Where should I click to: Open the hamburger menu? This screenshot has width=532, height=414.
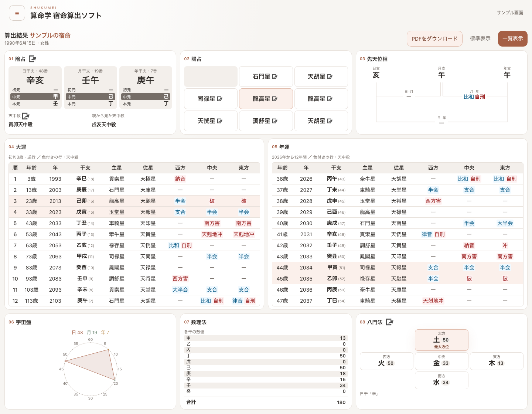click(17, 13)
